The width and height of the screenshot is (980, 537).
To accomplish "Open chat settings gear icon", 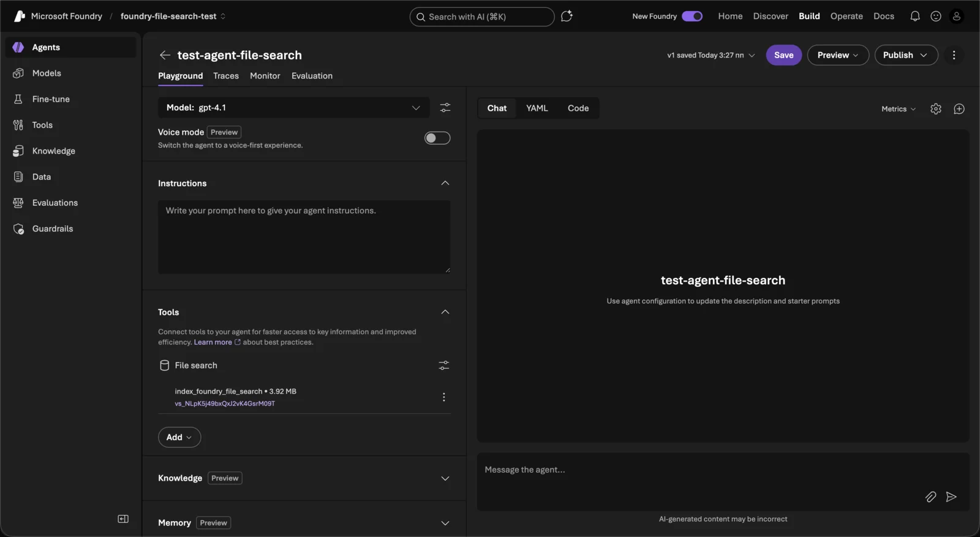I will (x=936, y=109).
